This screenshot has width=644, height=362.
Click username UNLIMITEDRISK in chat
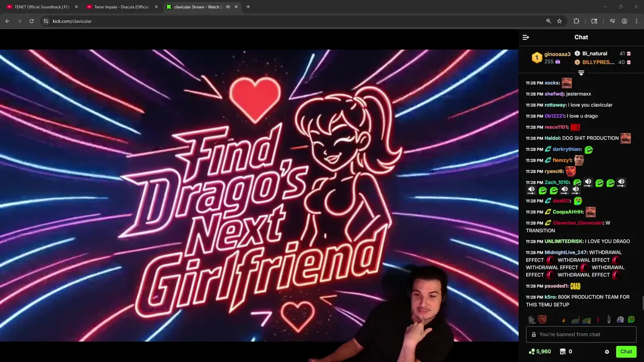563,241
